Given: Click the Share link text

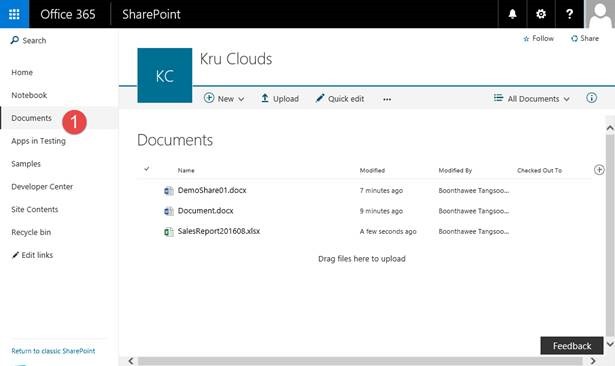Looking at the screenshot, I should 590,38.
